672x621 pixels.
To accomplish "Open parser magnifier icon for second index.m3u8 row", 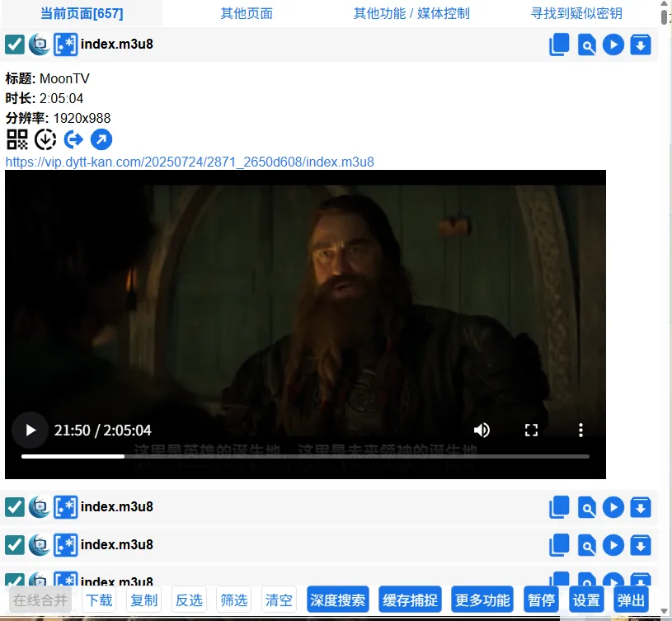I will point(587,507).
